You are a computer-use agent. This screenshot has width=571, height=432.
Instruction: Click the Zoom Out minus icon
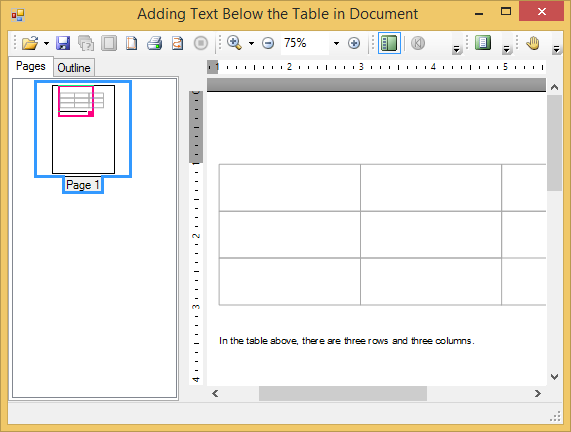coord(268,43)
